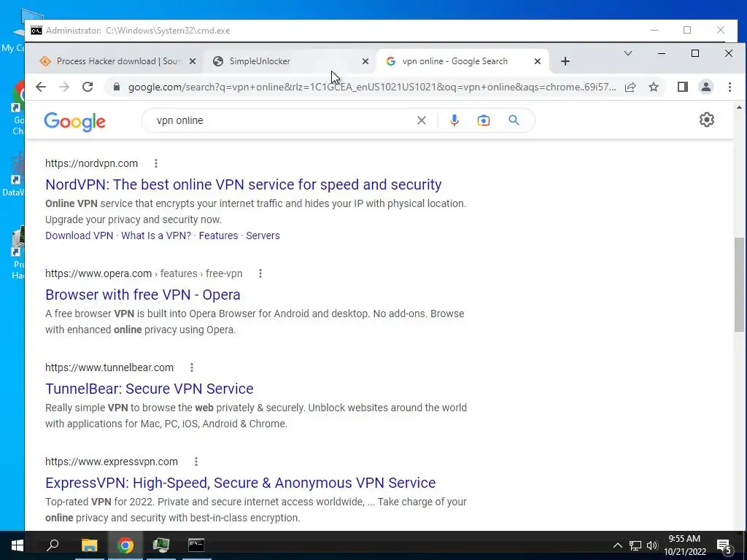Open more options next to nordvpn.com
This screenshot has width=747, height=560.
(x=156, y=163)
